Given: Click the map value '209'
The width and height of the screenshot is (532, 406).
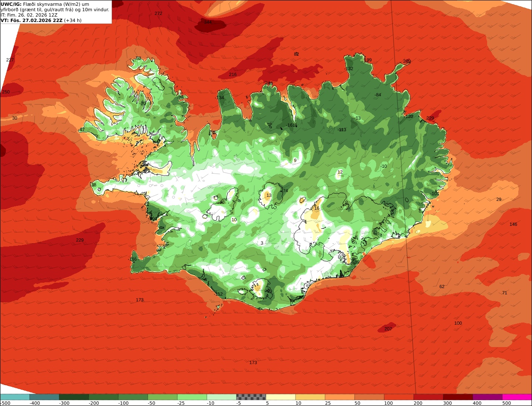Looking at the screenshot, I should click(407, 61).
